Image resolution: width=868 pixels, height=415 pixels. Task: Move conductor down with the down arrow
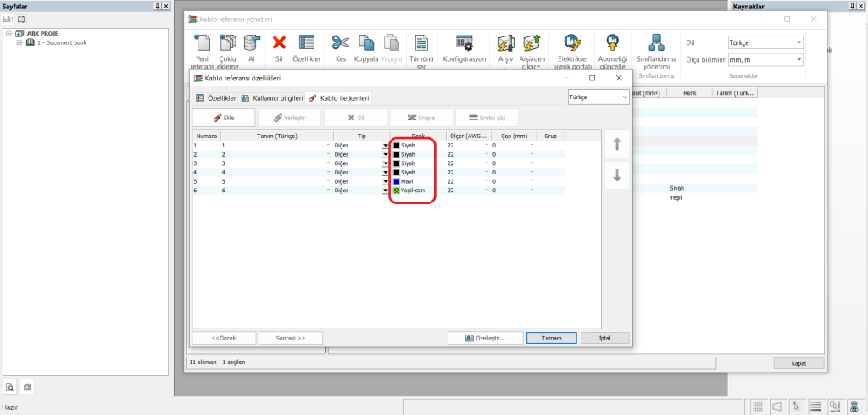[x=617, y=175]
